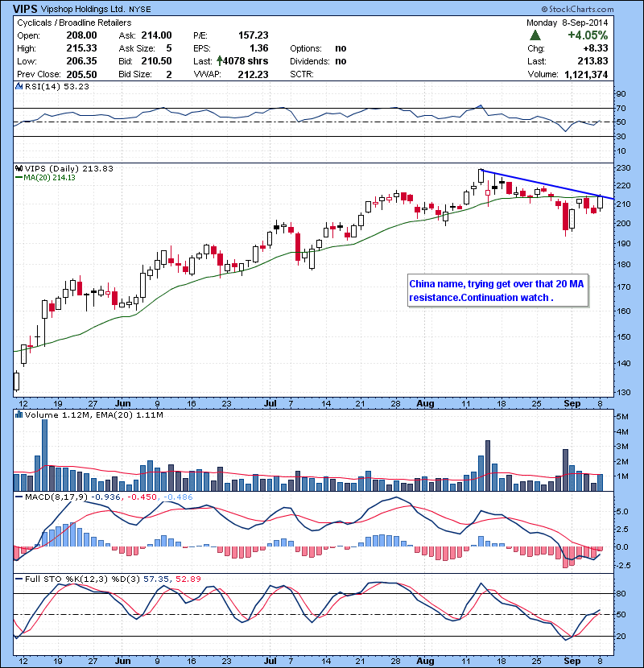Click the 'Jun' label on price date axis
The image size is (644, 668).
[x=122, y=403]
